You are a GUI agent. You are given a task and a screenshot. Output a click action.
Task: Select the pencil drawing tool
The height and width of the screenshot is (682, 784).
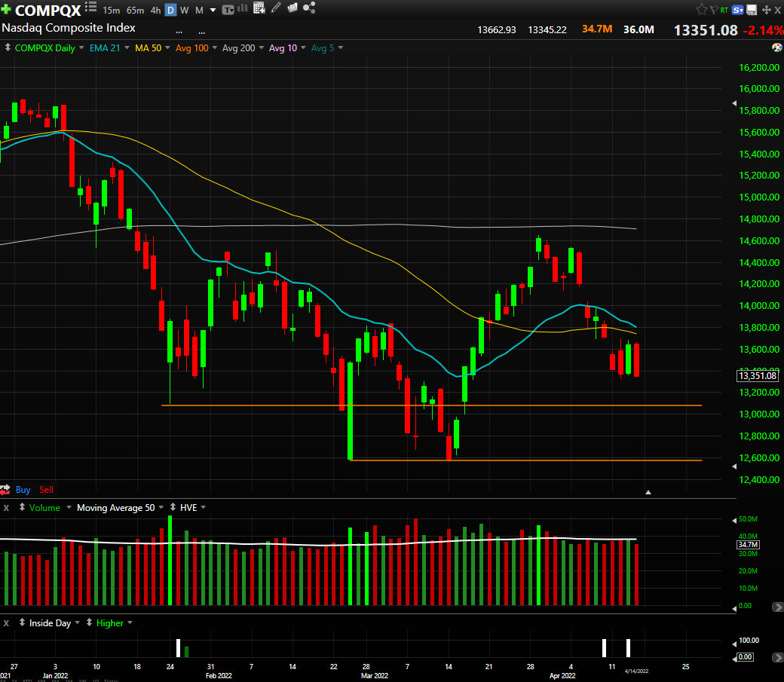point(276,8)
